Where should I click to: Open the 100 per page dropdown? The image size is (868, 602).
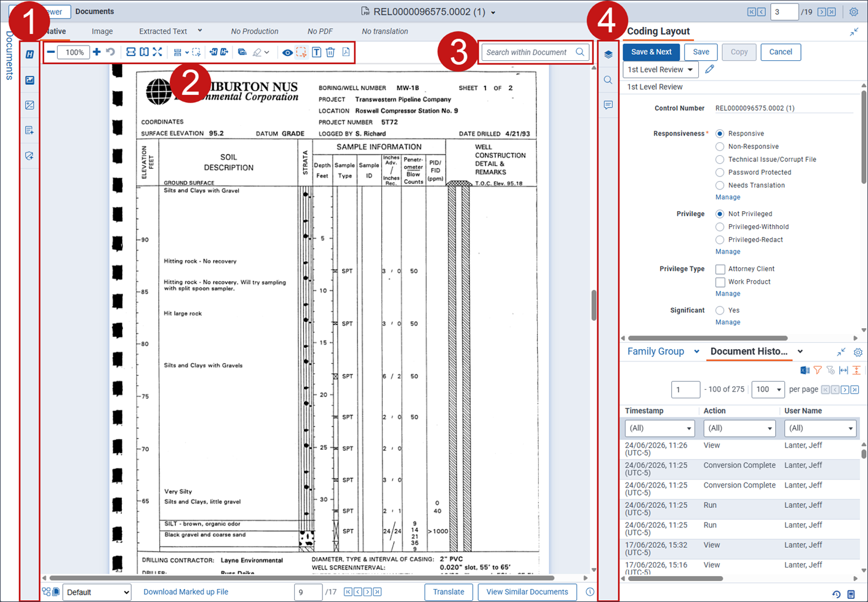(768, 389)
